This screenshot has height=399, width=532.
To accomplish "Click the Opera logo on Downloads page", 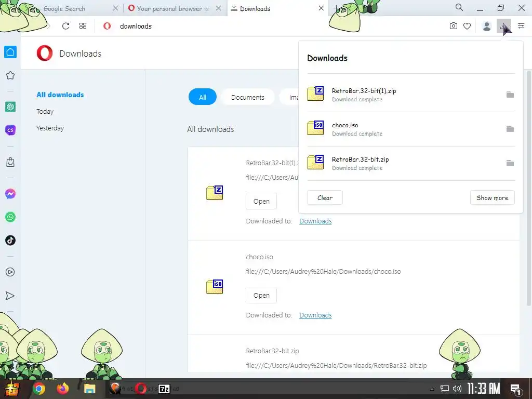I will 45,54.
